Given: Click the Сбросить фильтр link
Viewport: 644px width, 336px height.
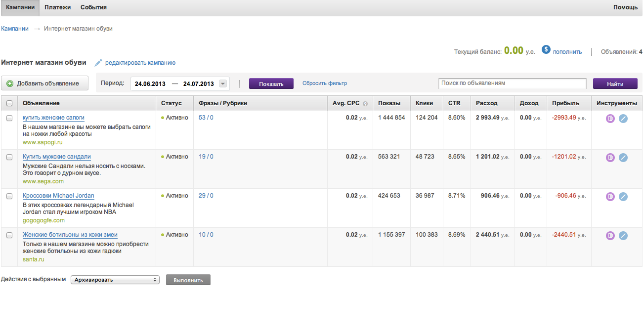Looking at the screenshot, I should (x=325, y=84).
